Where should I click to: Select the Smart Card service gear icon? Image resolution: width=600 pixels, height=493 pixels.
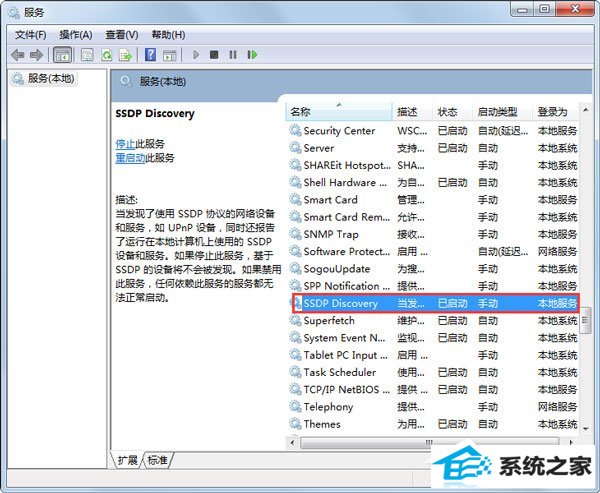click(295, 199)
